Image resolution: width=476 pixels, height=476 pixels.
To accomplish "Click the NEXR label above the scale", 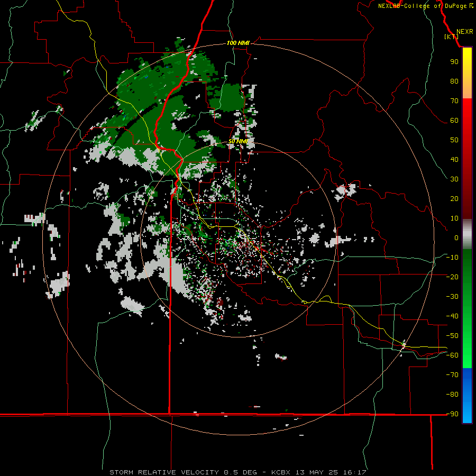I will (465, 32).
